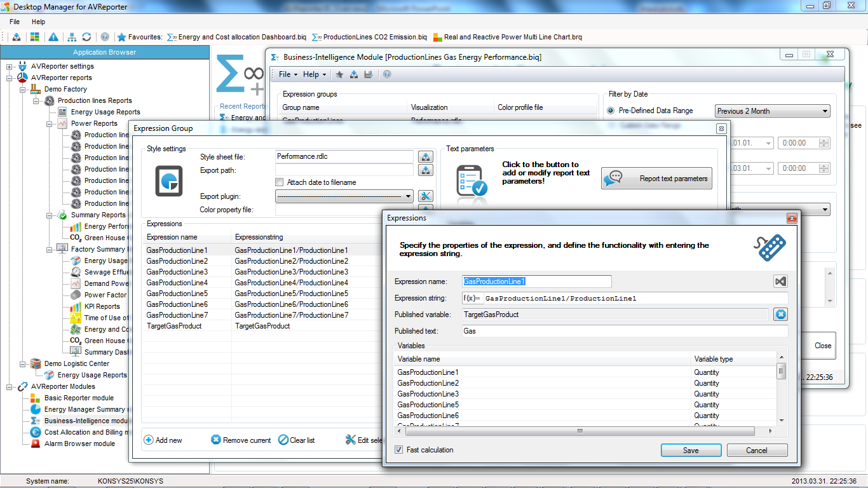Click the blue Favourites star icon
Screen dimensions: 868x488
(121, 37)
